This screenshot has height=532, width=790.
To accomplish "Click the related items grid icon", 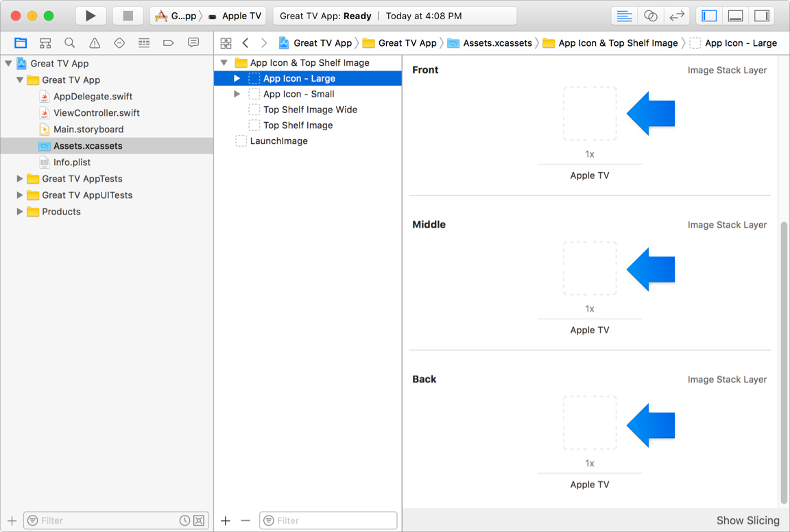I will point(226,43).
